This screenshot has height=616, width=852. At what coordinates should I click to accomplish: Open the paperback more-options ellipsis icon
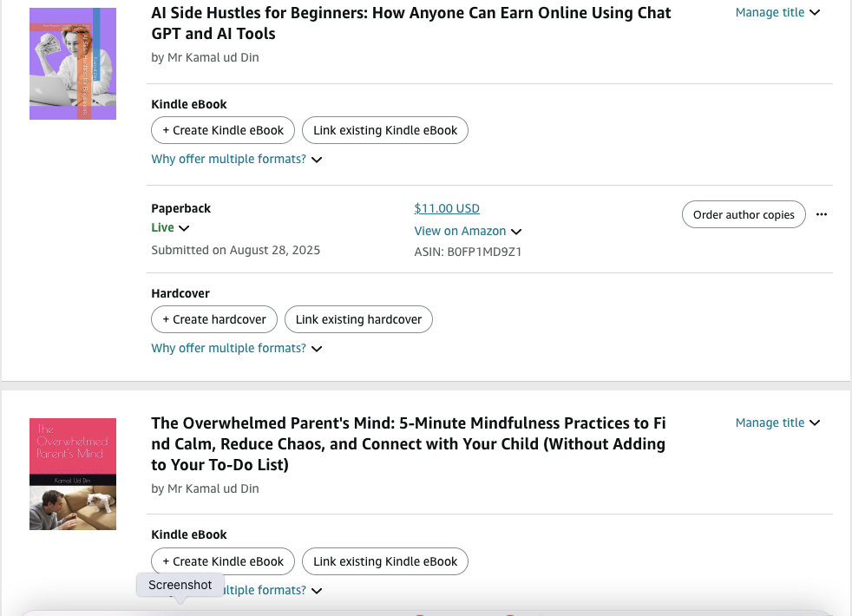pos(822,214)
